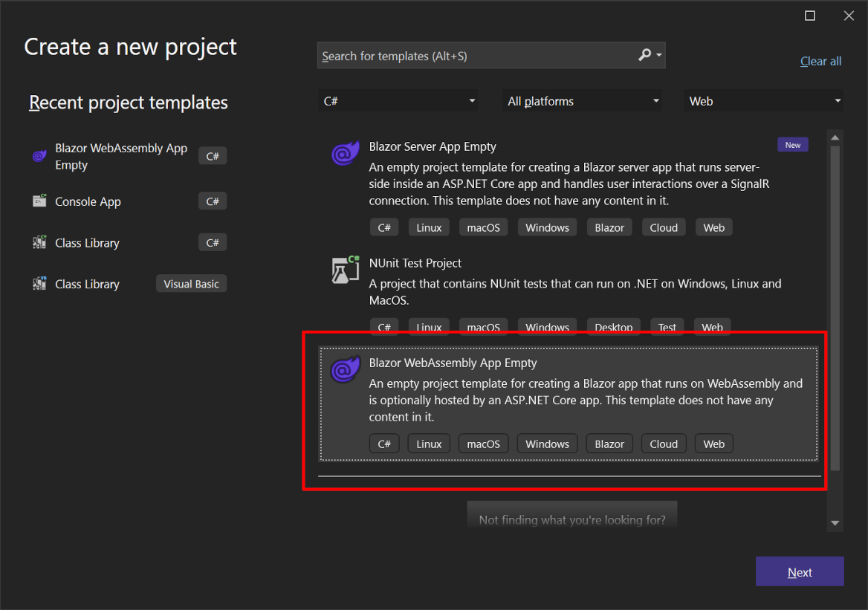Click the Clear all link
The image size is (868, 610).
(820, 61)
